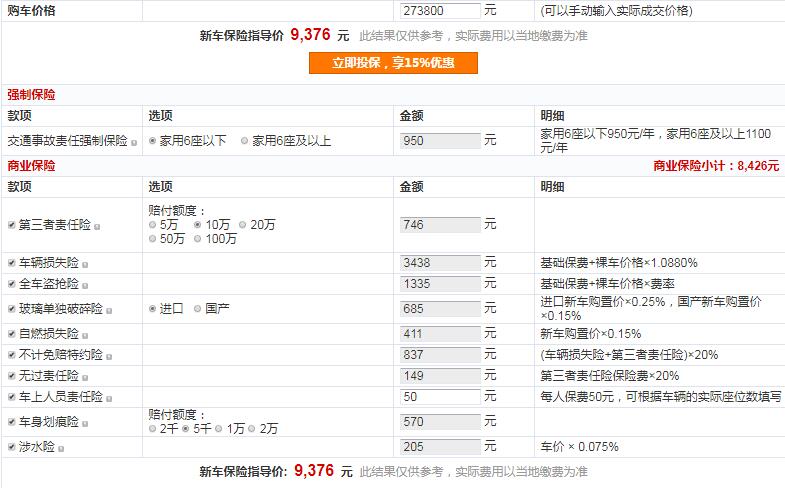This screenshot has width=785, height=488.
Task: Choose 1万 scratch coverage amount
Action: click(218, 428)
